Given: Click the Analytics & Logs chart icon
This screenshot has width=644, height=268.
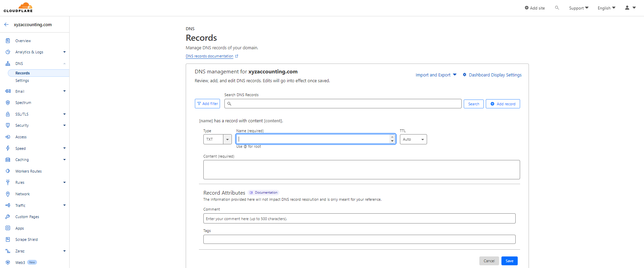Looking at the screenshot, I should coord(8,52).
